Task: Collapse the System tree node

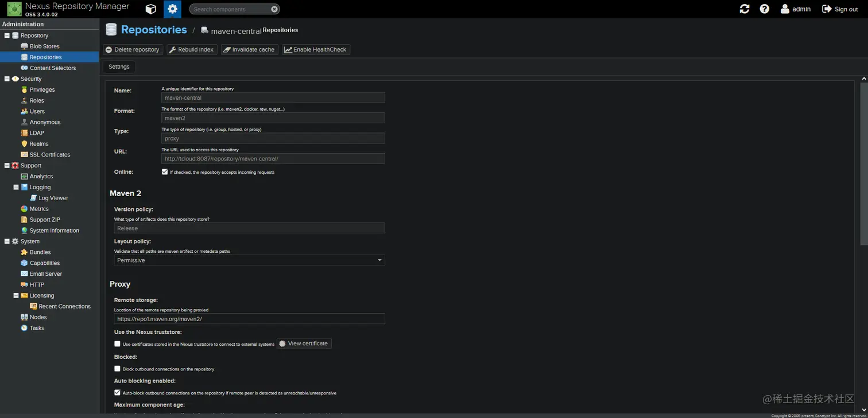Action: 7,241
